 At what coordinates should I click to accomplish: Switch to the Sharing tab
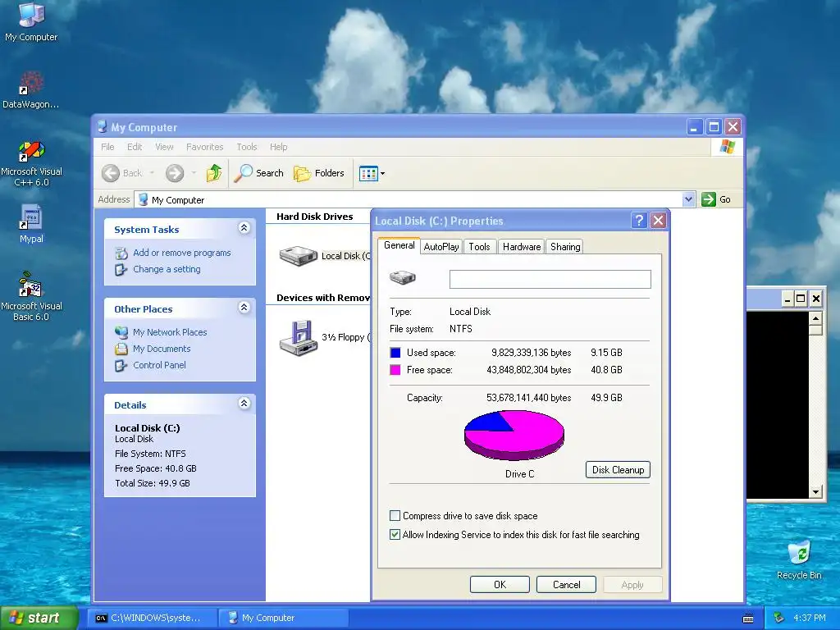565,247
